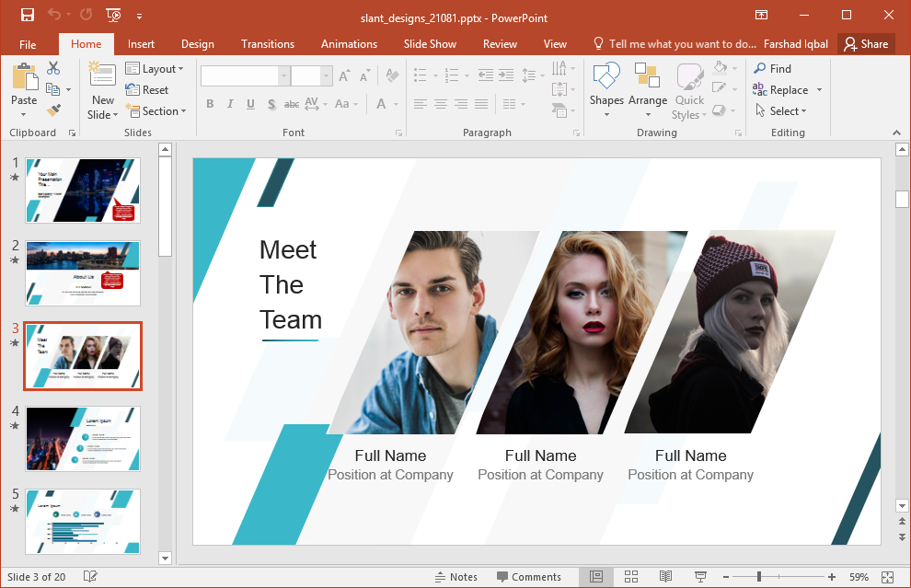Expand the Section dropdown

tap(157, 111)
